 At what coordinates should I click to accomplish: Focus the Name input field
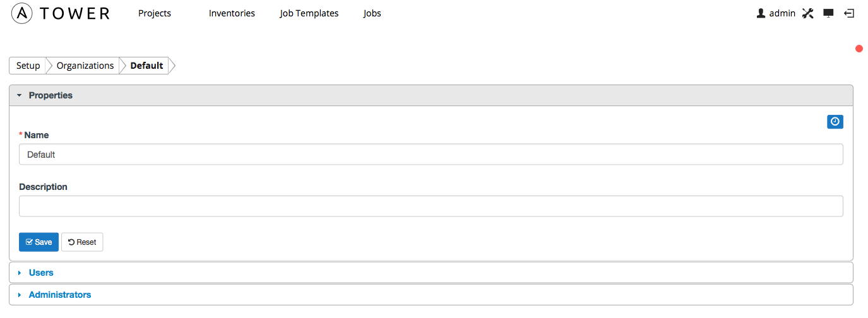(431, 155)
